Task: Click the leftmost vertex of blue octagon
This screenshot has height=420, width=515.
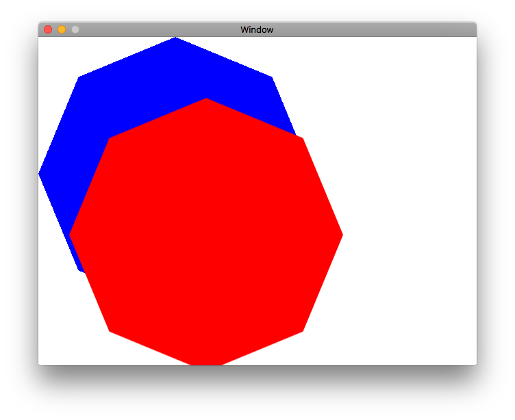Action: tap(40, 174)
